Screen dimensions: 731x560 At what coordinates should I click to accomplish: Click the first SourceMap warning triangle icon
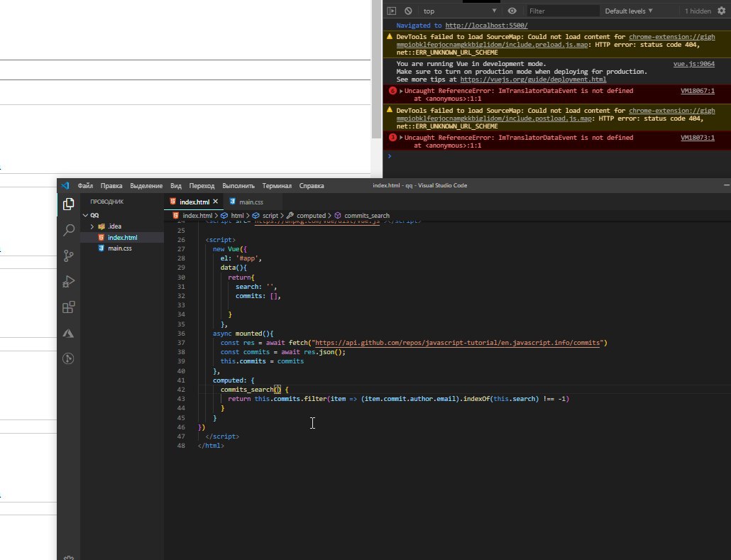390,36
